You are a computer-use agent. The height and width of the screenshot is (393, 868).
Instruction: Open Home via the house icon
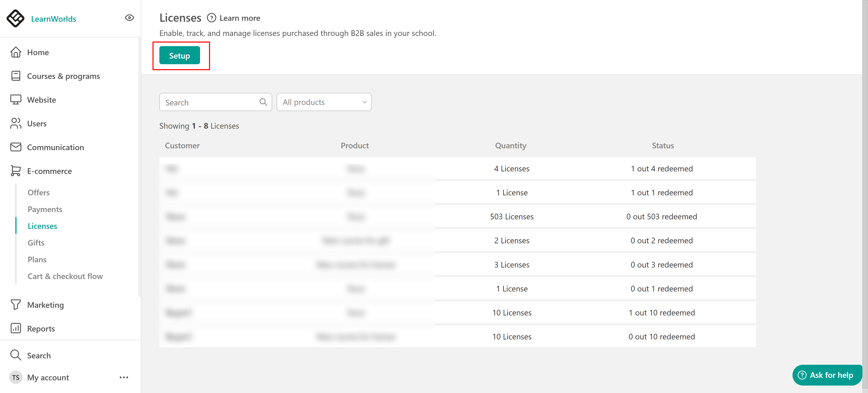point(16,52)
